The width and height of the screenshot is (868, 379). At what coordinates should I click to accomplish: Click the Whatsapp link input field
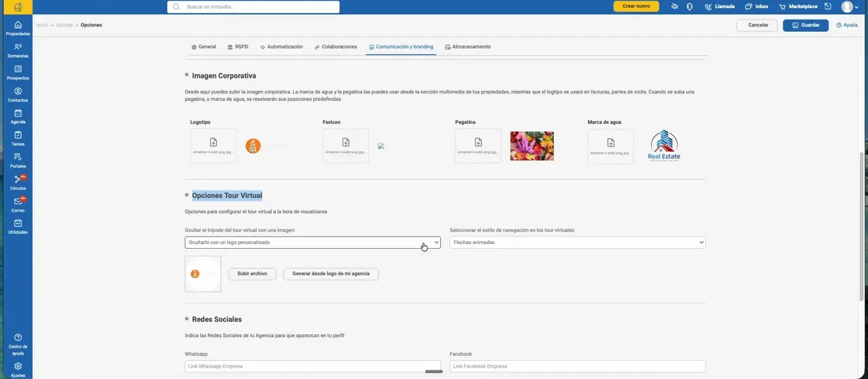coord(313,366)
